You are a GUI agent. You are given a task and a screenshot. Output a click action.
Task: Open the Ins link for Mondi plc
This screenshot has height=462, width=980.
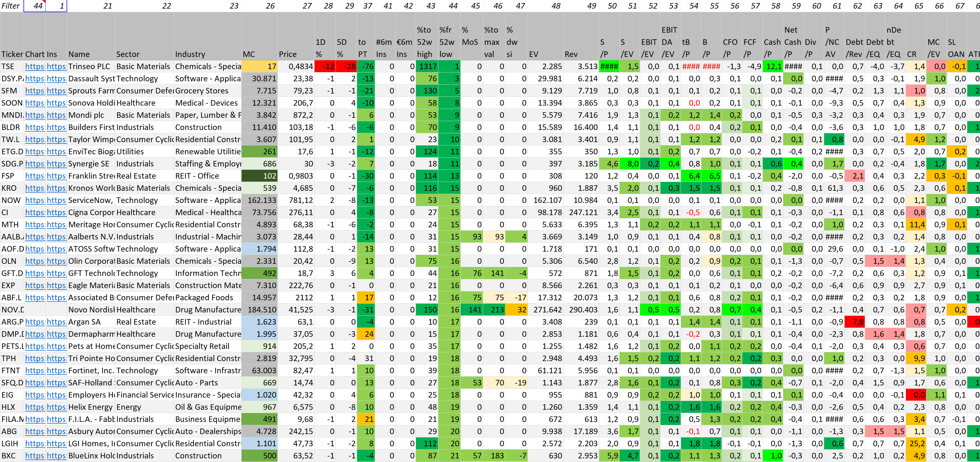click(56, 115)
